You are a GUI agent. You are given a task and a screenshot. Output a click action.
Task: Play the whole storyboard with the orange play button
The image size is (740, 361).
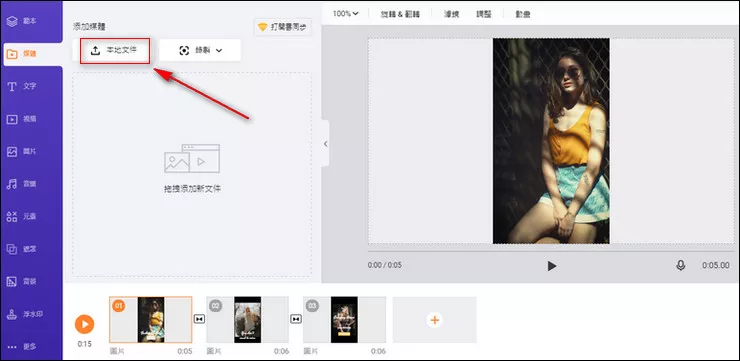pyautogui.click(x=84, y=324)
